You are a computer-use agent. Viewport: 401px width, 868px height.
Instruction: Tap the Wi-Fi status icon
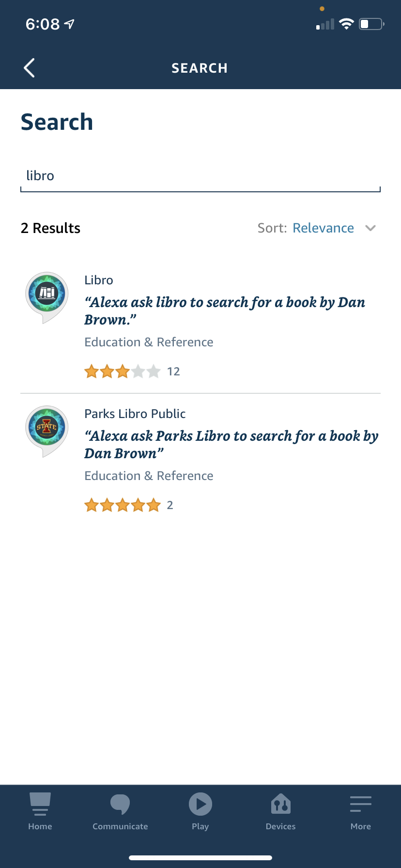pyautogui.click(x=346, y=24)
